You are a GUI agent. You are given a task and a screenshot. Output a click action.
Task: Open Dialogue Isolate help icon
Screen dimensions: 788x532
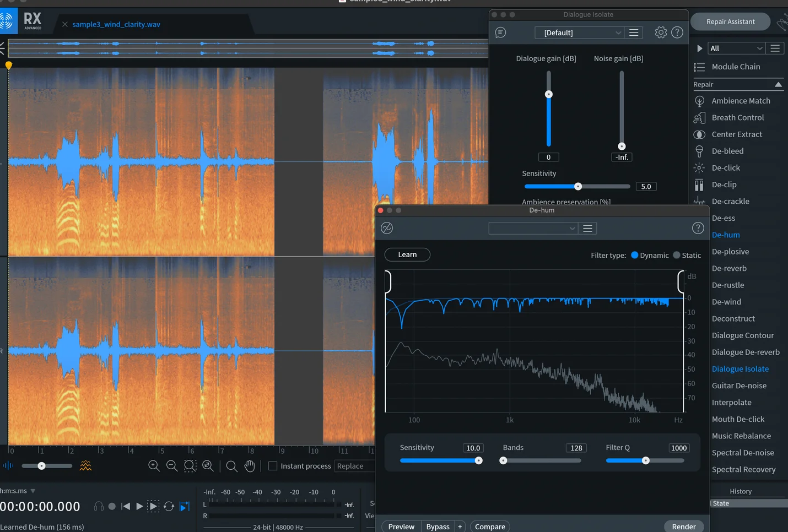pos(677,32)
